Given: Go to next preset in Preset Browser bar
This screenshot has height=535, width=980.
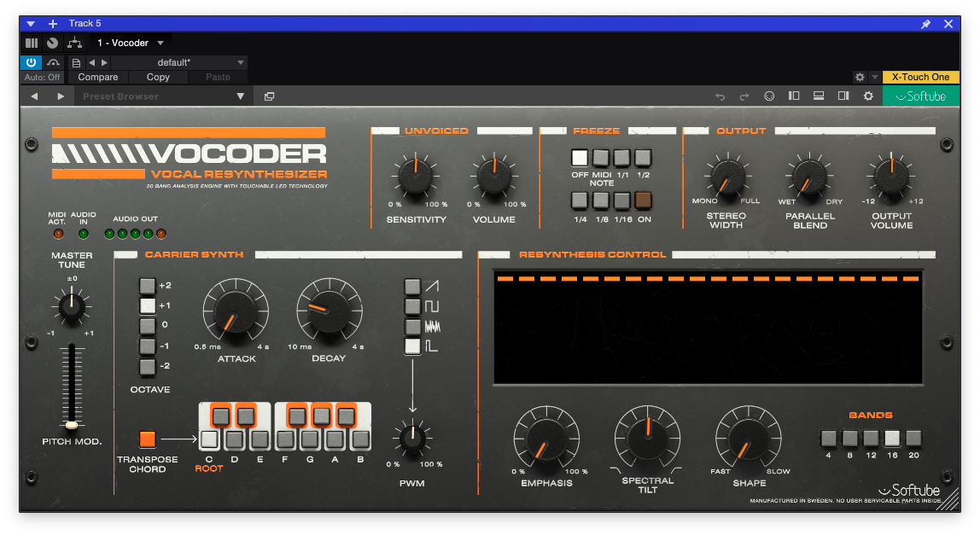Looking at the screenshot, I should (x=60, y=96).
